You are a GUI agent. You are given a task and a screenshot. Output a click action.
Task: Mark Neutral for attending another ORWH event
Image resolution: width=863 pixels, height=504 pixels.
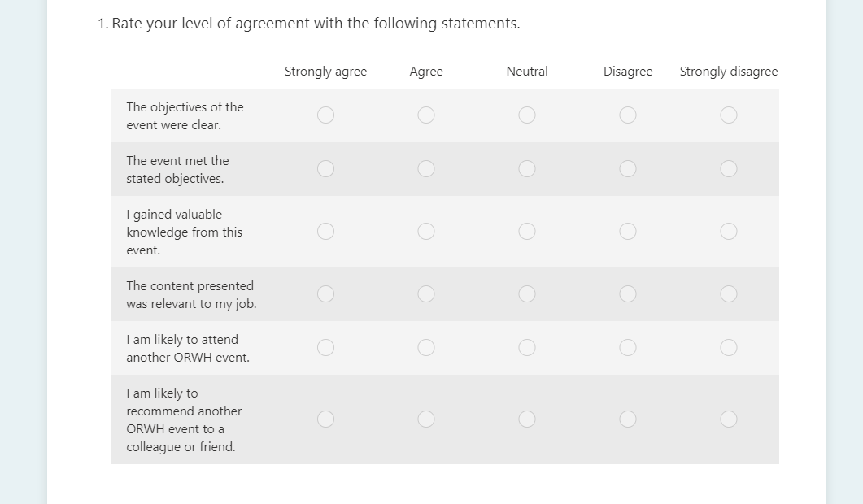[x=527, y=348]
